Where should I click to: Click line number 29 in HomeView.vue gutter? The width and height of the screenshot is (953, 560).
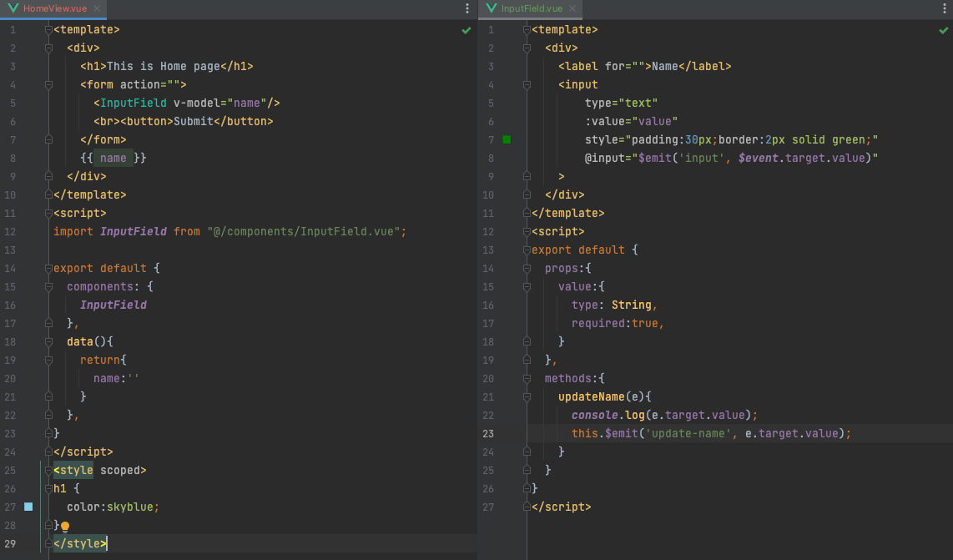(x=10, y=543)
